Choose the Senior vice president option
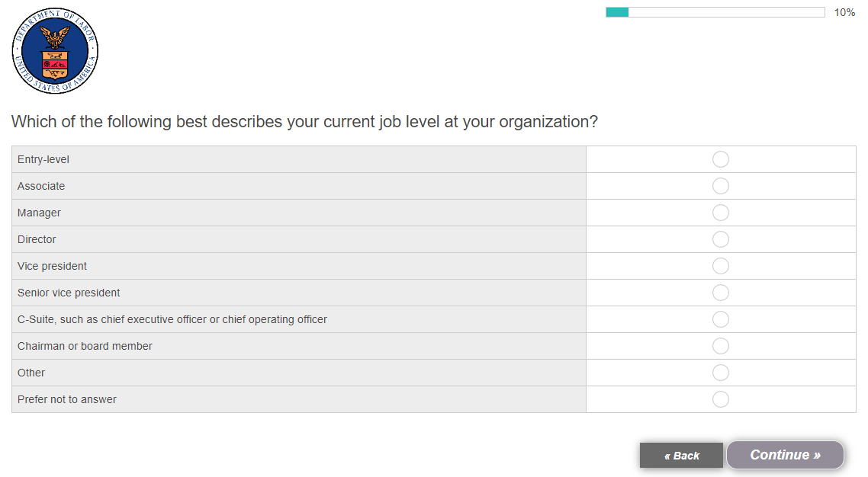Screen dimensions: 868x477 (x=720, y=293)
